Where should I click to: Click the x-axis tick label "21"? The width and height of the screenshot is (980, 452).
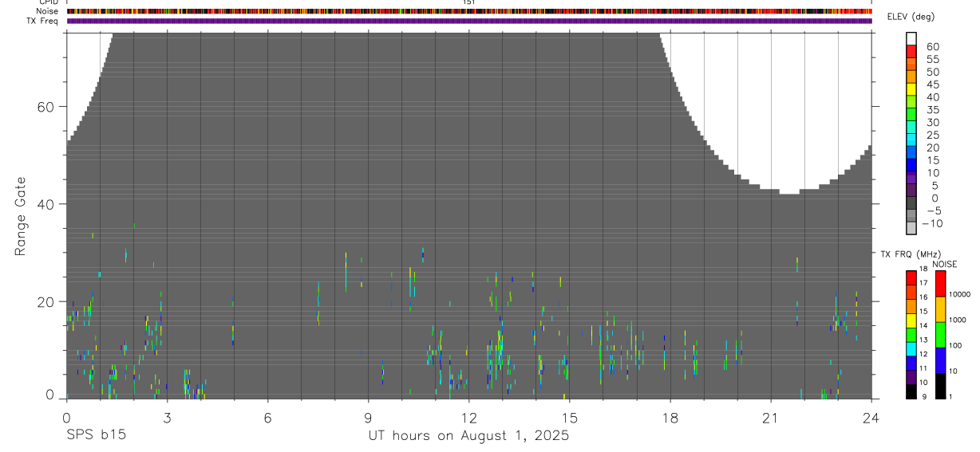pos(770,417)
